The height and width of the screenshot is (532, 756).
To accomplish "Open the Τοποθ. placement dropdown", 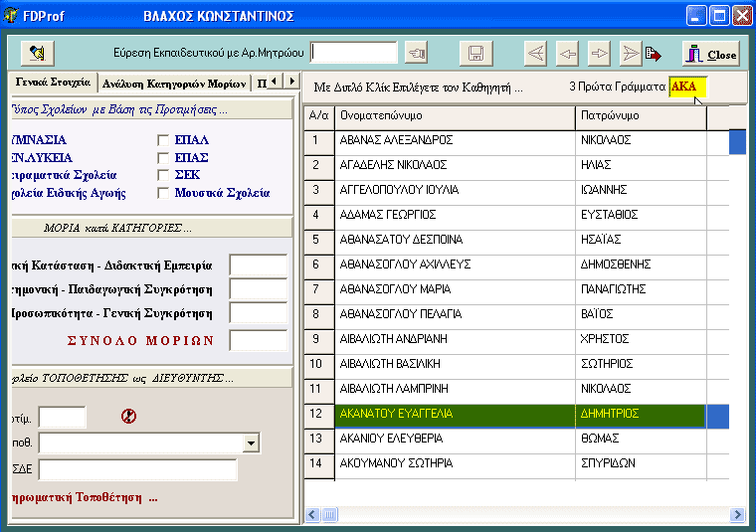I will pyautogui.click(x=250, y=443).
